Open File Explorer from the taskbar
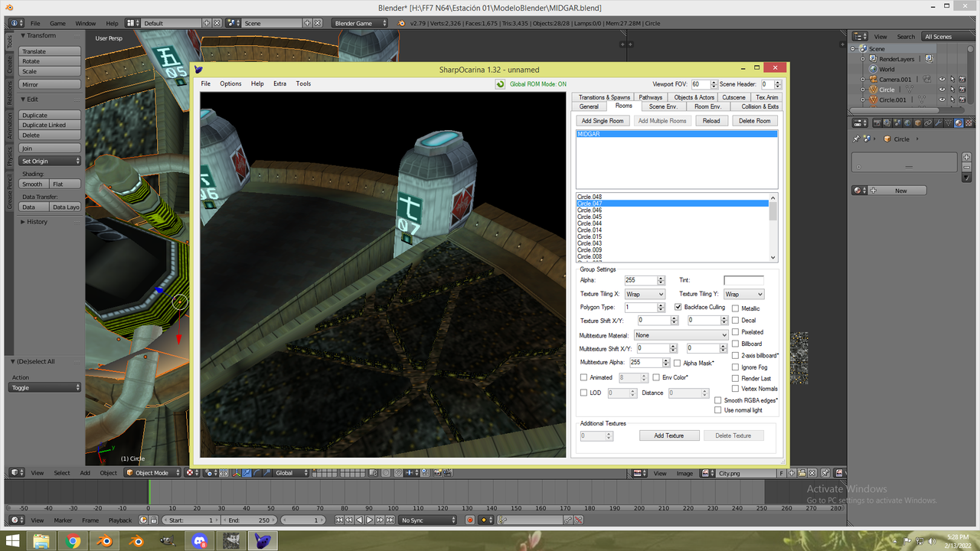 click(41, 541)
